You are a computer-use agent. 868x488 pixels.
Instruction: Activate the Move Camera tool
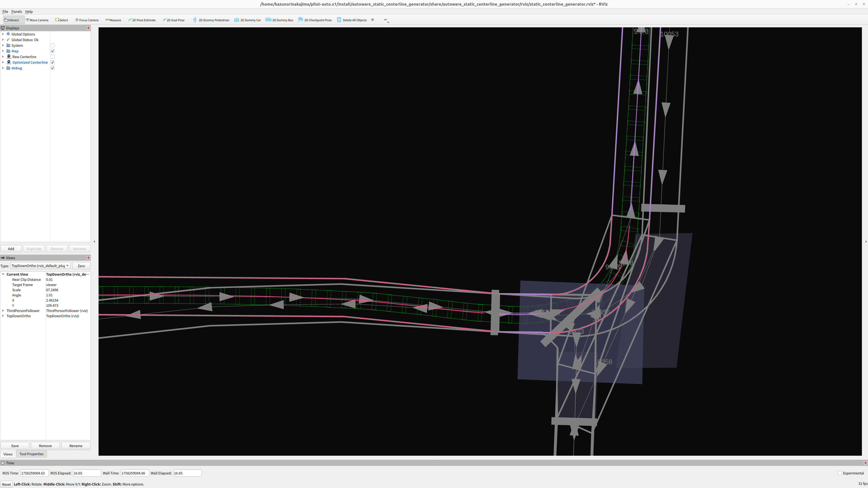tap(37, 20)
